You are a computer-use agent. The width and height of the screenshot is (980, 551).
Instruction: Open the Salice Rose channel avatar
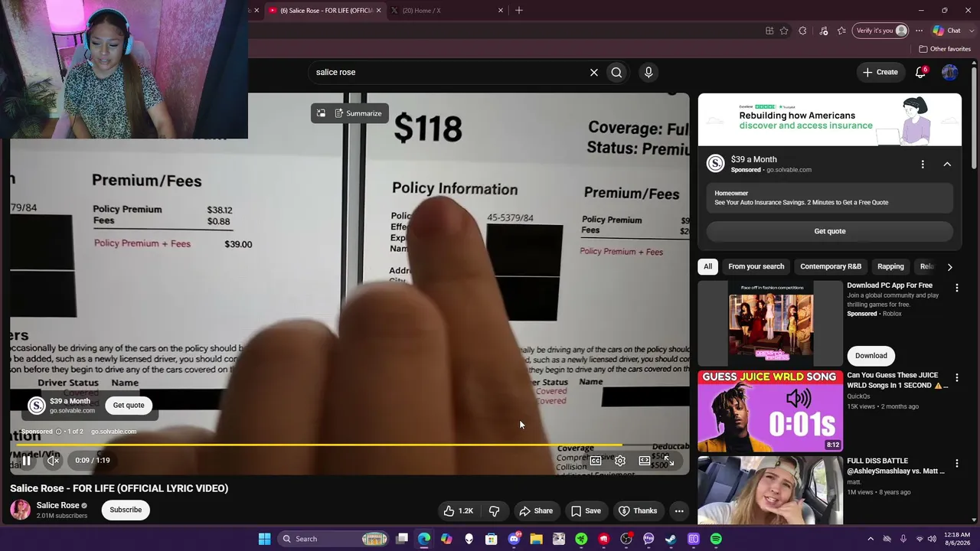pyautogui.click(x=21, y=510)
